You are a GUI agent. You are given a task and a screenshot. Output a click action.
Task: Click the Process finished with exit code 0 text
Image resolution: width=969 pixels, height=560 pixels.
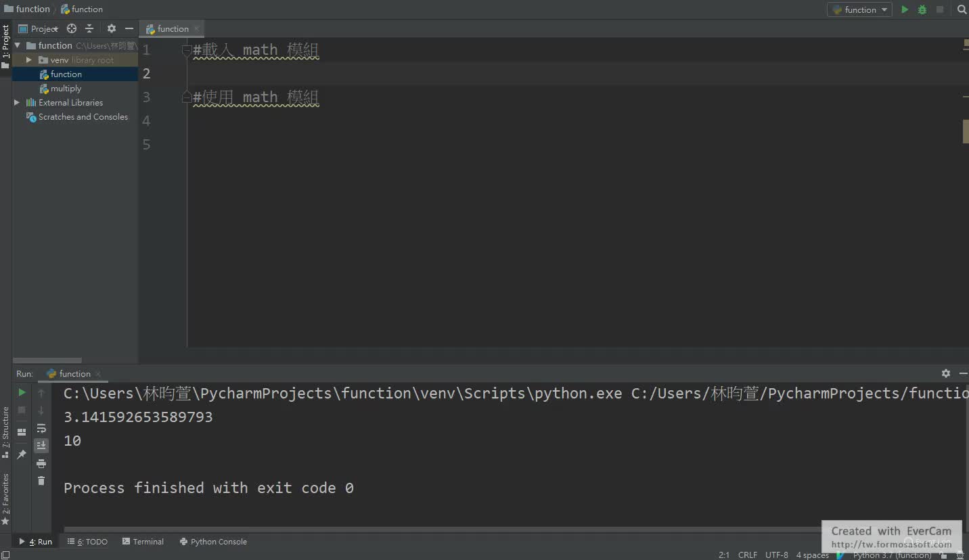pos(208,488)
